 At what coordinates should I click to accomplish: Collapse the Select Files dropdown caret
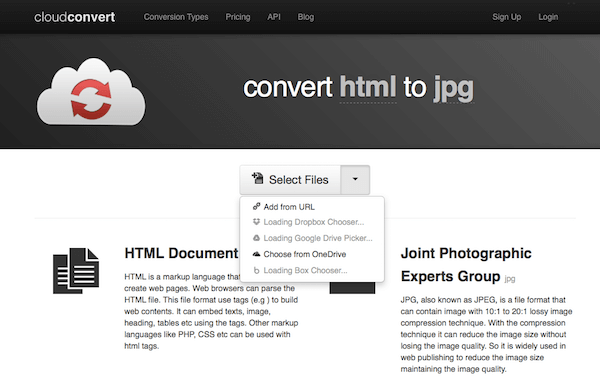pyautogui.click(x=355, y=180)
